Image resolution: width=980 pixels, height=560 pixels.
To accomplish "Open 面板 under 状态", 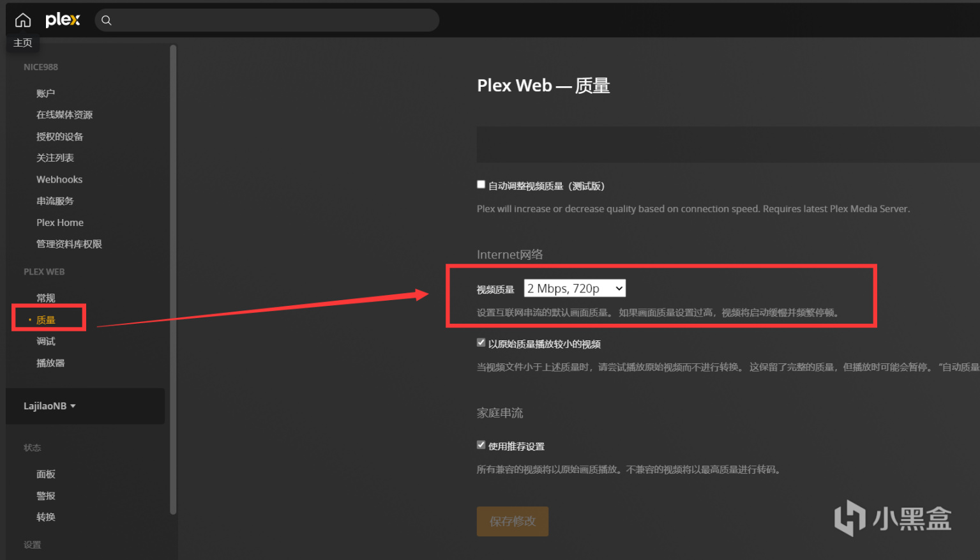I will tap(45, 474).
